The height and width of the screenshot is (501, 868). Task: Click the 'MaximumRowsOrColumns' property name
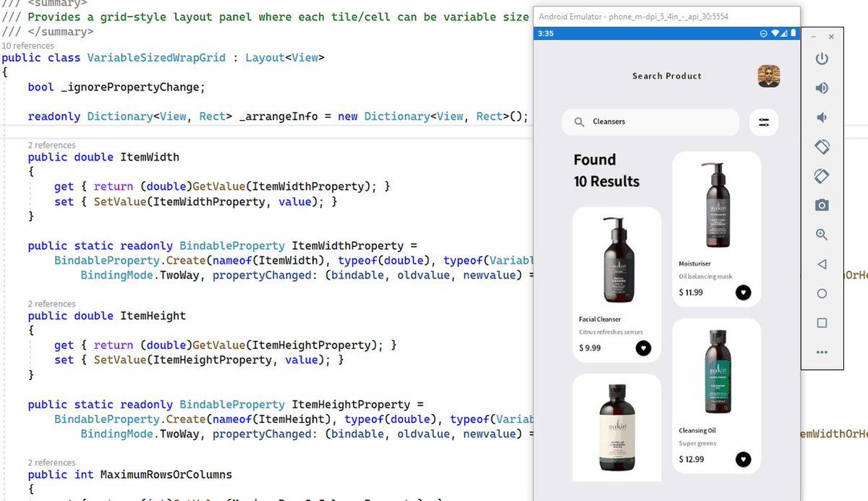pos(166,475)
